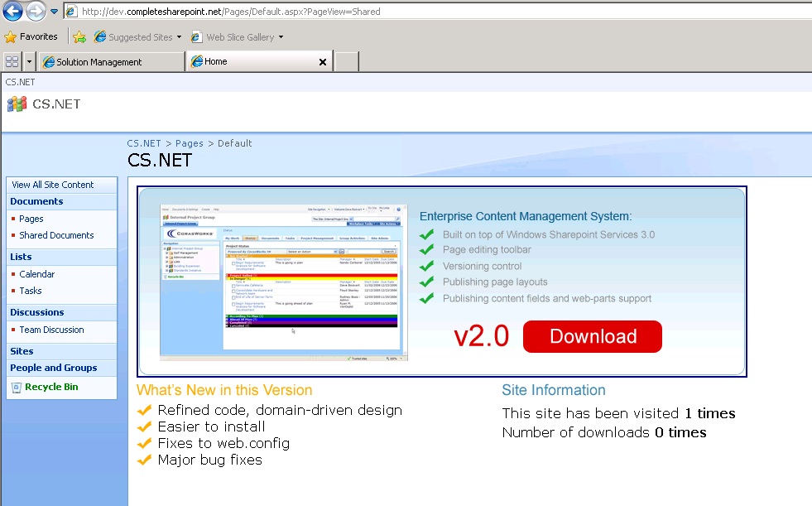Image resolution: width=812 pixels, height=506 pixels.
Task: Click the CS.NET top navigation link
Action: pyautogui.click(x=20, y=82)
